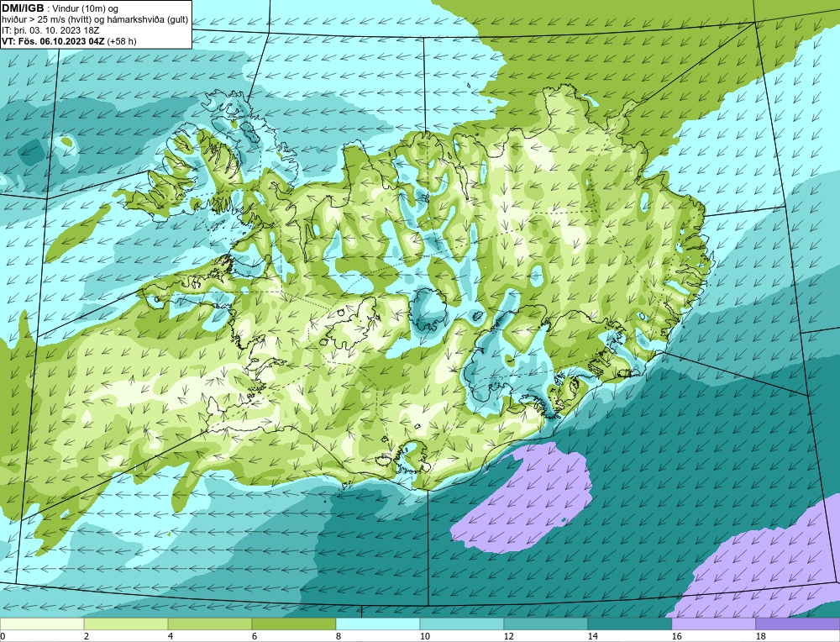Click the legend tick label '4'
This screenshot has width=840, height=642.
click(x=171, y=636)
